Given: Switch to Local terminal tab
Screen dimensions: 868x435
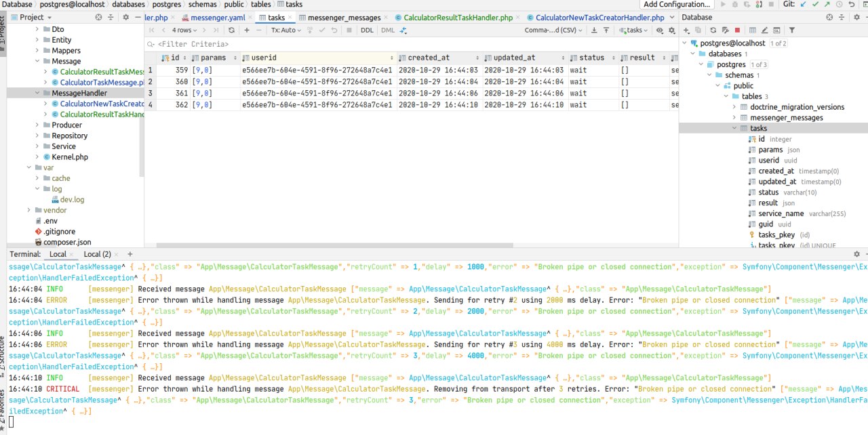Looking at the screenshot, I should pos(58,254).
